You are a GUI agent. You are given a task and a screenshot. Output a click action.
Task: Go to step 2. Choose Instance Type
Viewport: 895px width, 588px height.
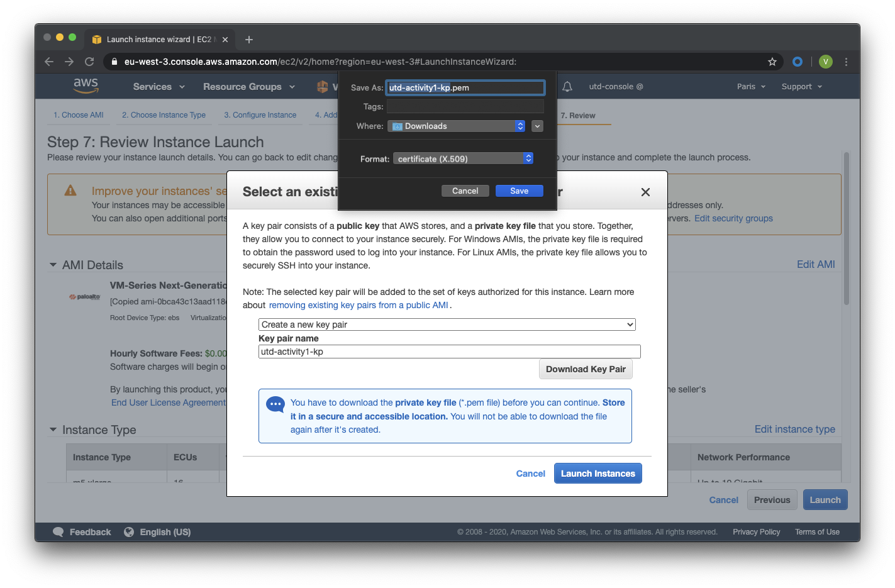(x=164, y=115)
